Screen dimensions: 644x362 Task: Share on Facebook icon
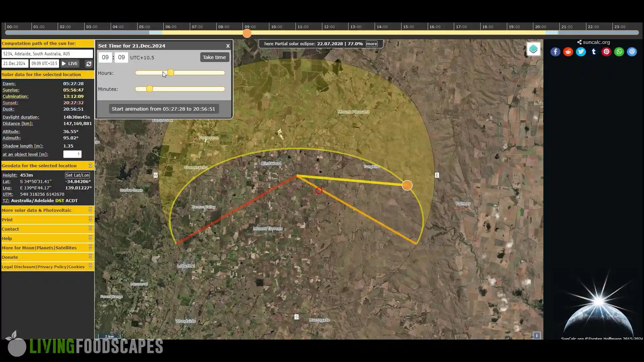555,52
